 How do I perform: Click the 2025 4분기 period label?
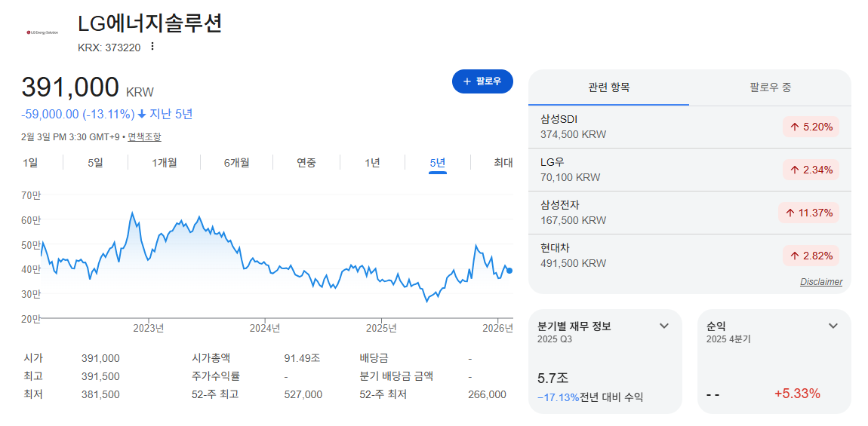728,339
